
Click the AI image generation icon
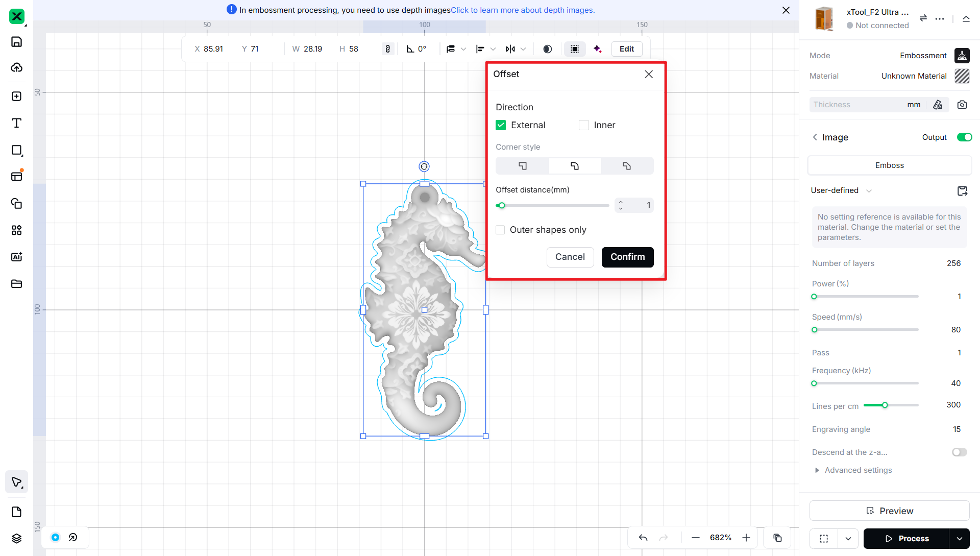point(16,257)
